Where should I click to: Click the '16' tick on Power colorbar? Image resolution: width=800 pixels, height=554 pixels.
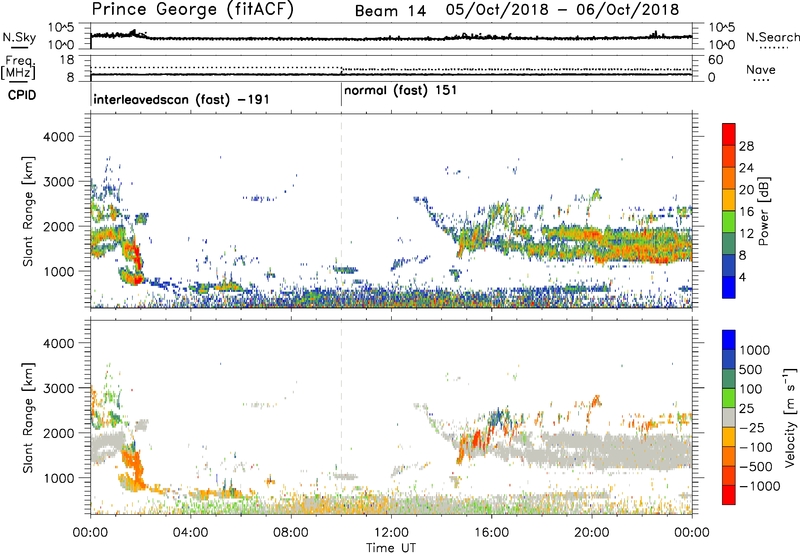point(746,212)
